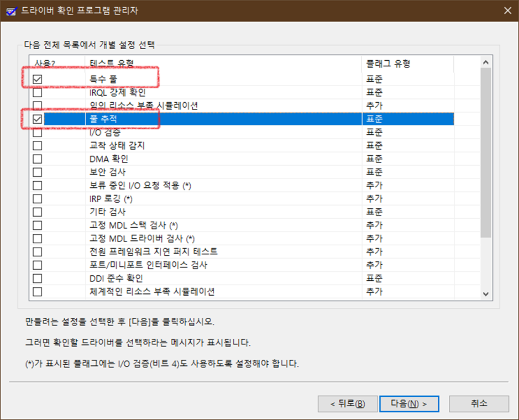
Task: Close the 드라이버 확인 프로그램 관리자 window
Action: (x=508, y=11)
